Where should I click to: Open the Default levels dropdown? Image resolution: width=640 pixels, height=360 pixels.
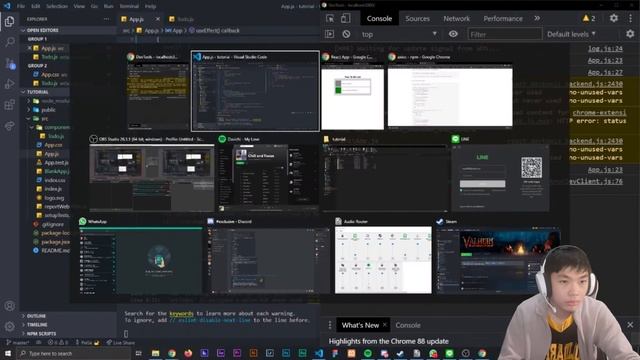(571, 34)
